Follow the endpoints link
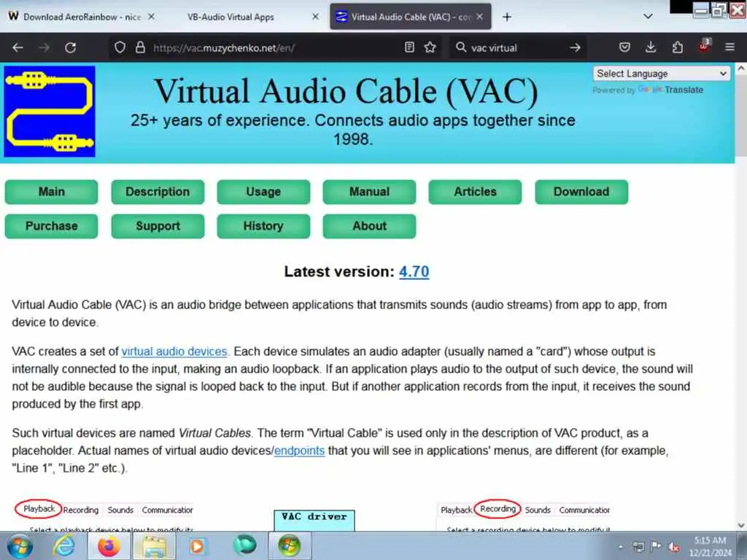 pyautogui.click(x=299, y=451)
